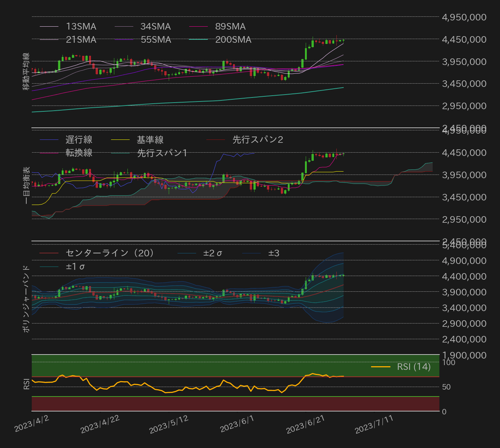
Task: Select the 基準線 yellow line icon
Action: pyautogui.click(x=121, y=140)
